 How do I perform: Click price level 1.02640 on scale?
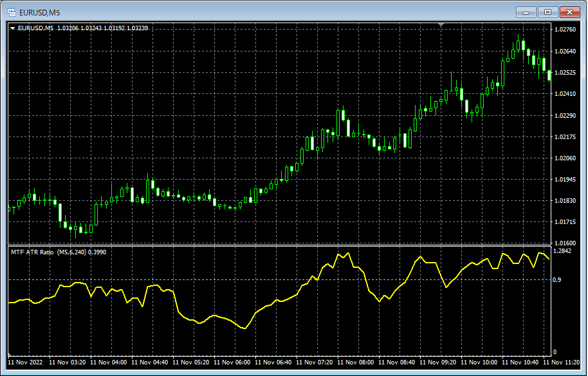tap(565, 51)
